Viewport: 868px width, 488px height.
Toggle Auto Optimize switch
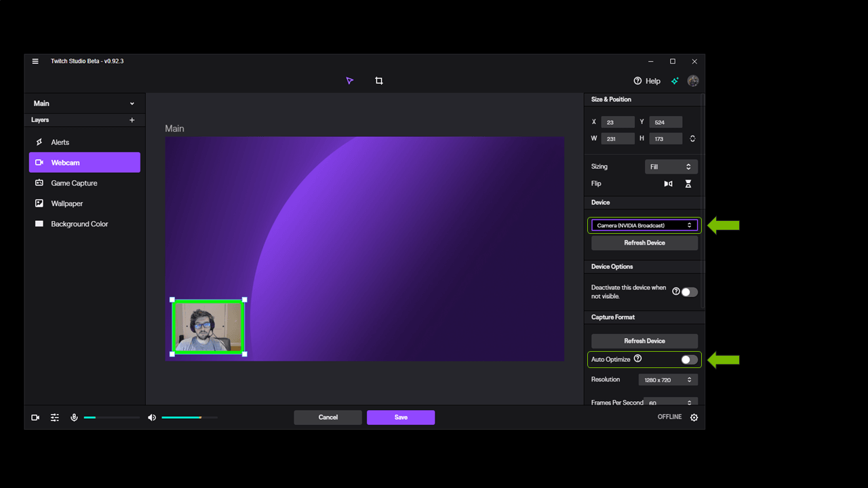pyautogui.click(x=688, y=360)
